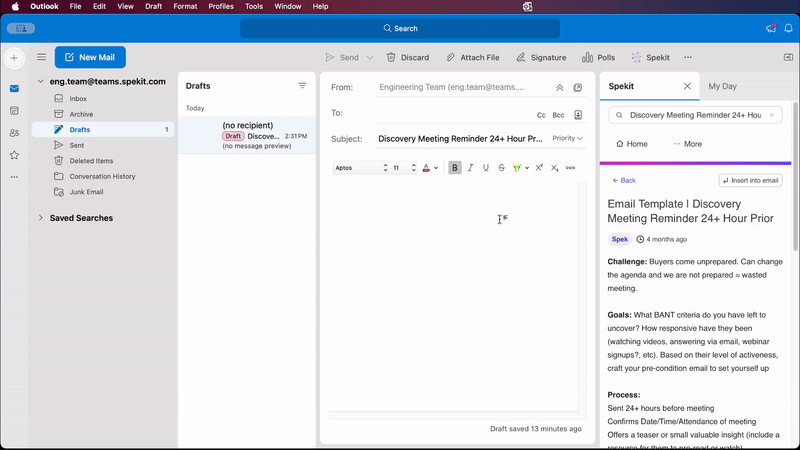Screen dimensions: 800x450
Task: Click the Subject field text
Action: pyautogui.click(x=460, y=139)
